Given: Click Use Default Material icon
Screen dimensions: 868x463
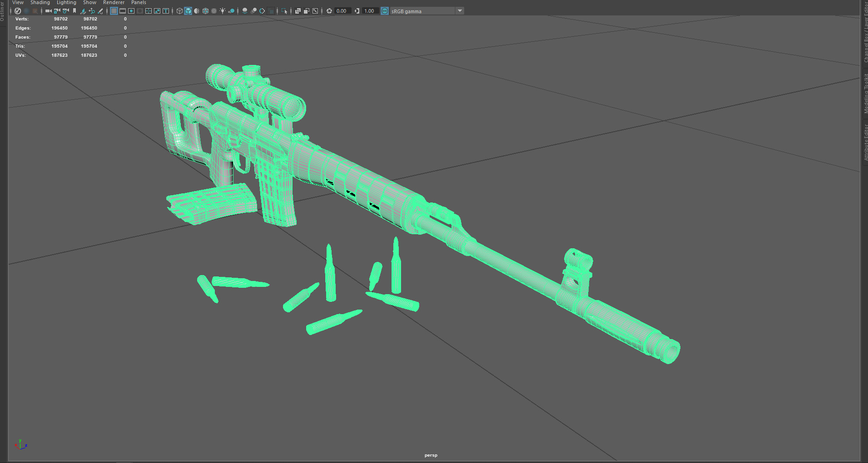Looking at the screenshot, I should click(197, 11).
